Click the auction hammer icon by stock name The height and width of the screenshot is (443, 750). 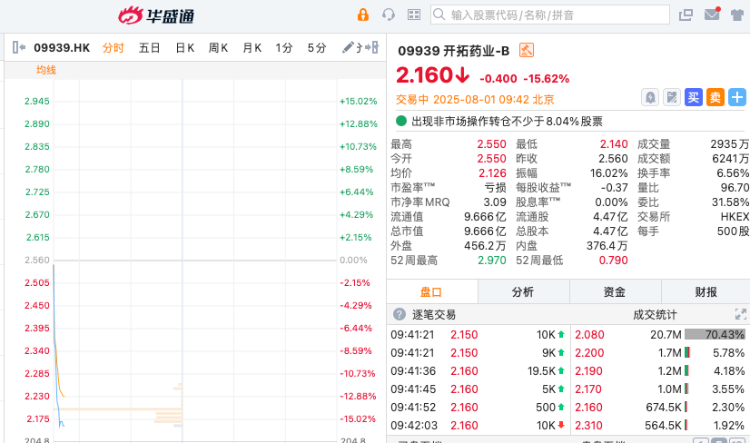[527, 50]
